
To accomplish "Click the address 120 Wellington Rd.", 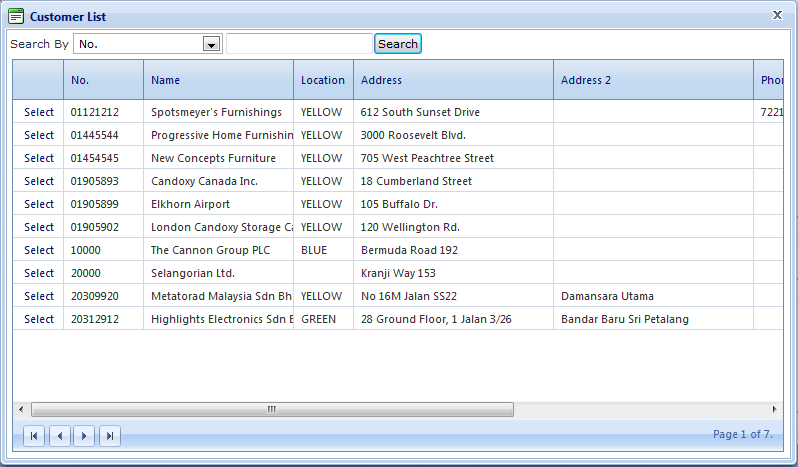I will [x=410, y=227].
